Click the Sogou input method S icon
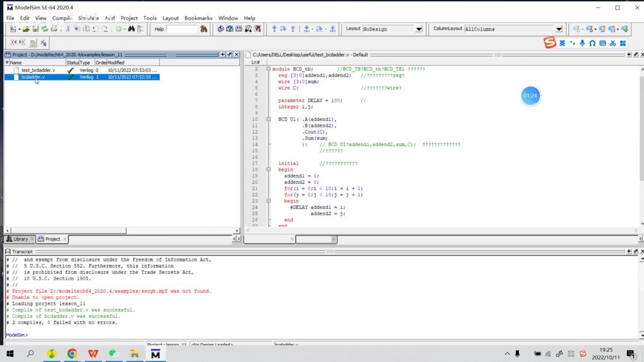The height and width of the screenshot is (362, 644). pos(550,43)
